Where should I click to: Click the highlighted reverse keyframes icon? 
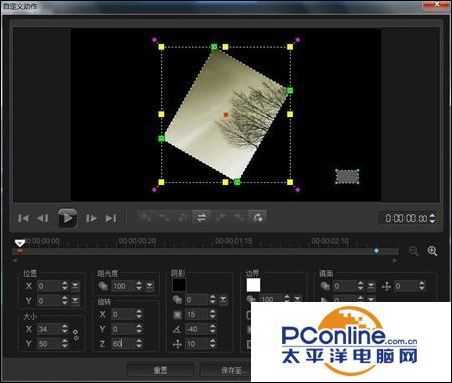pyautogui.click(x=201, y=217)
